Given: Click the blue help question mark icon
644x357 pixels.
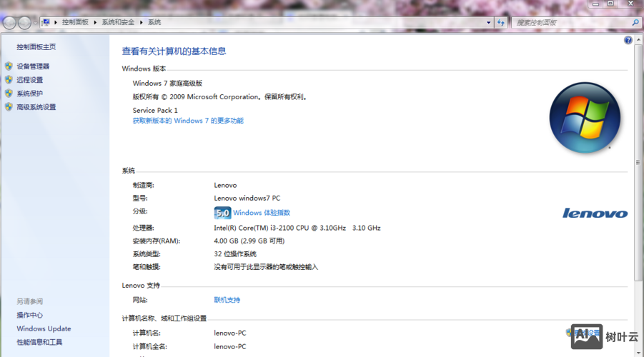Looking at the screenshot, I should 629,41.
